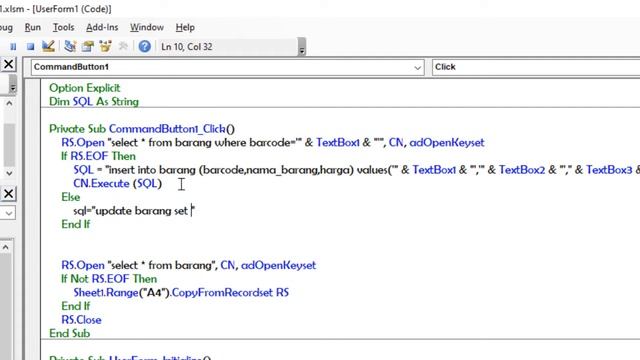Click the RS.Close line
Image resolution: width=640 pixels, height=360 pixels.
click(x=81, y=320)
